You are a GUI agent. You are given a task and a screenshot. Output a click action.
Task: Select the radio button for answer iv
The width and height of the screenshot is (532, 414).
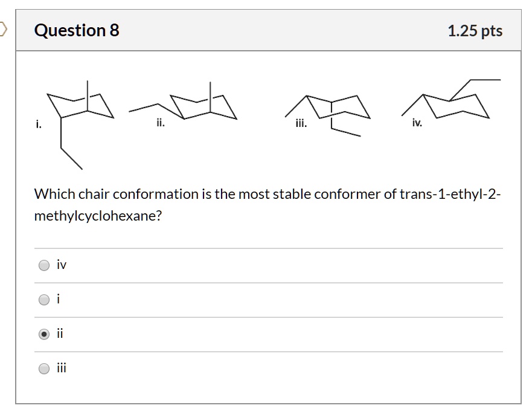[43, 264]
